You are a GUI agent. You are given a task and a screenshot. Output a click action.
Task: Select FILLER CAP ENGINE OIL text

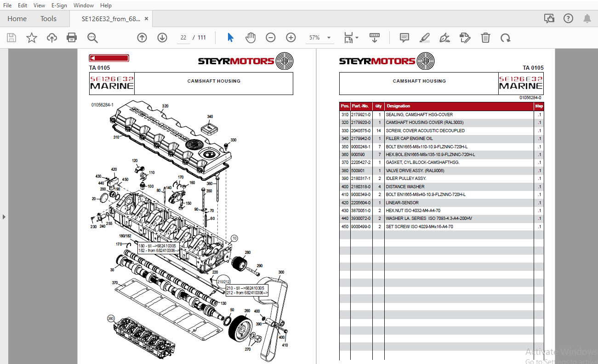pyautogui.click(x=409, y=139)
